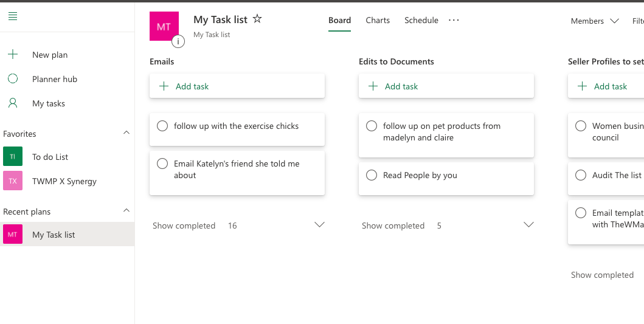Click the large MT plan logo
The height and width of the screenshot is (324, 644).
[x=164, y=26]
